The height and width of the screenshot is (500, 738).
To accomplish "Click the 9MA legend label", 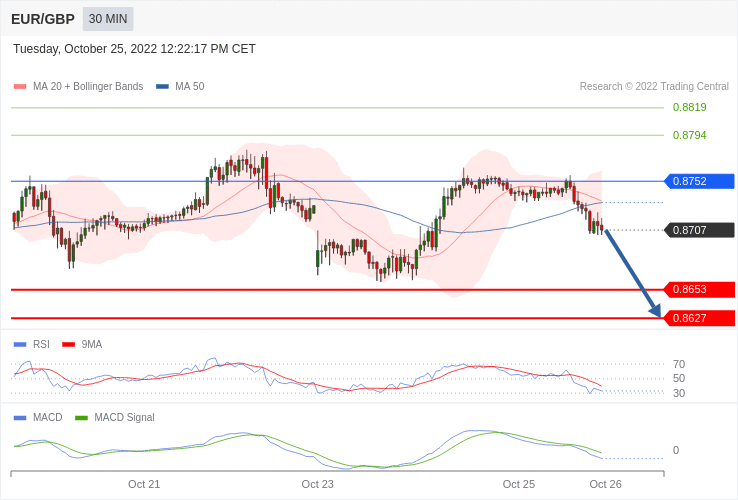I will point(92,345).
